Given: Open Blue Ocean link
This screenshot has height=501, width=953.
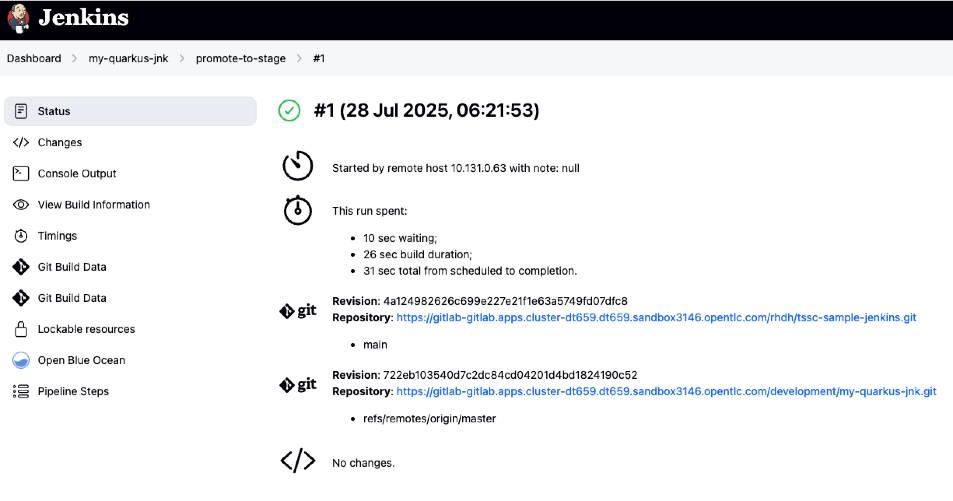Looking at the screenshot, I should [x=81, y=360].
